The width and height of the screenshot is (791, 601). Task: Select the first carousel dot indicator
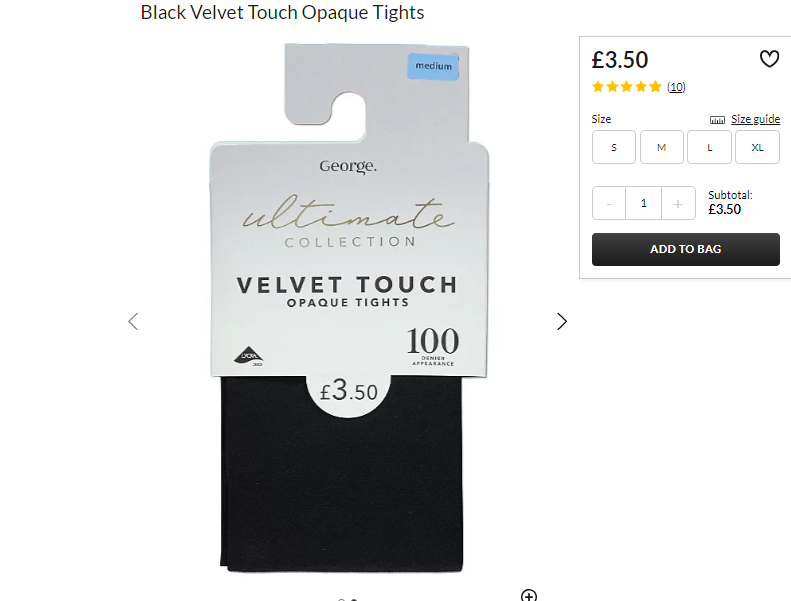342,599
